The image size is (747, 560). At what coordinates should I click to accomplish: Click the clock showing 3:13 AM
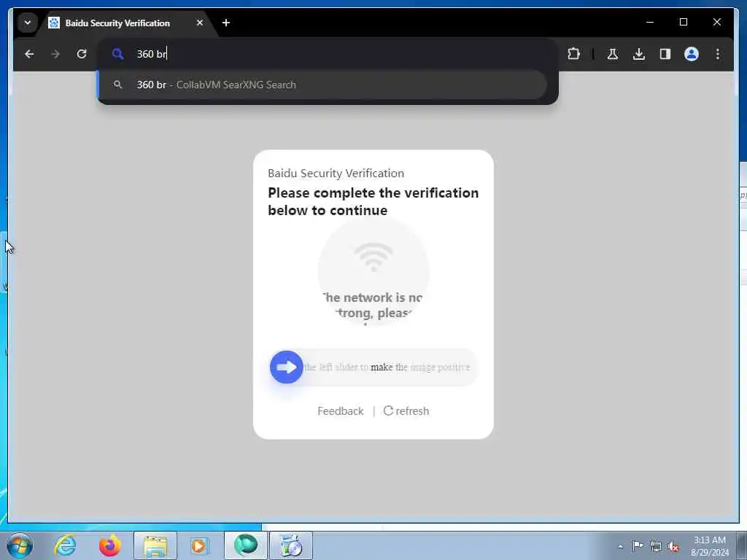point(710,546)
